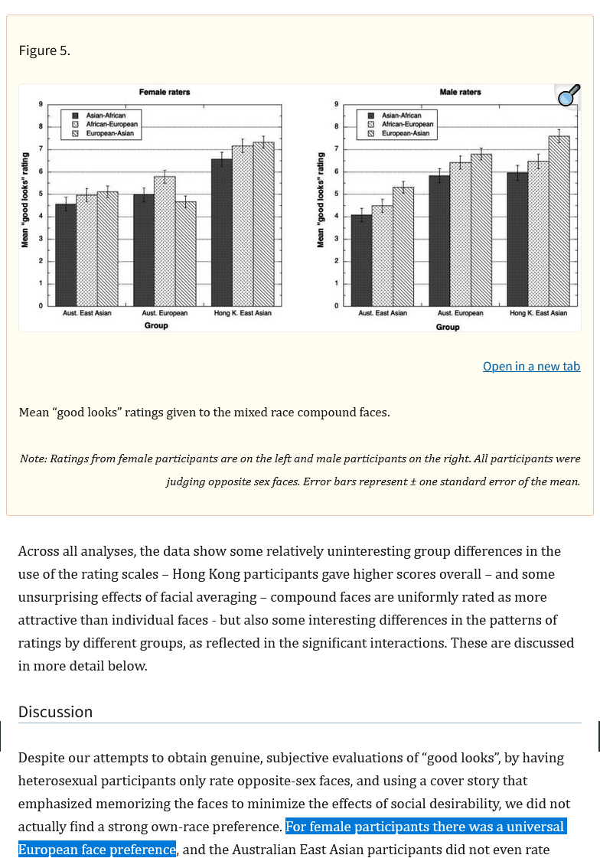Image resolution: width=600 pixels, height=868 pixels.
Task: Click the Female raters chart title
Action: click(x=165, y=92)
